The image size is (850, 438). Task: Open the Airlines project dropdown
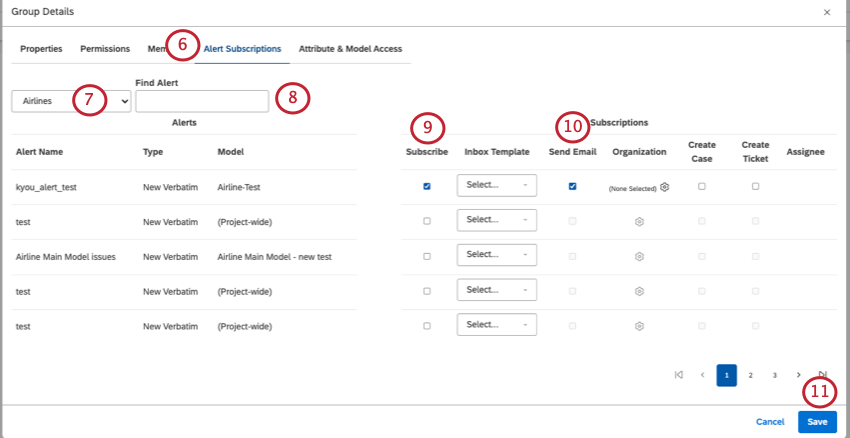click(x=71, y=101)
